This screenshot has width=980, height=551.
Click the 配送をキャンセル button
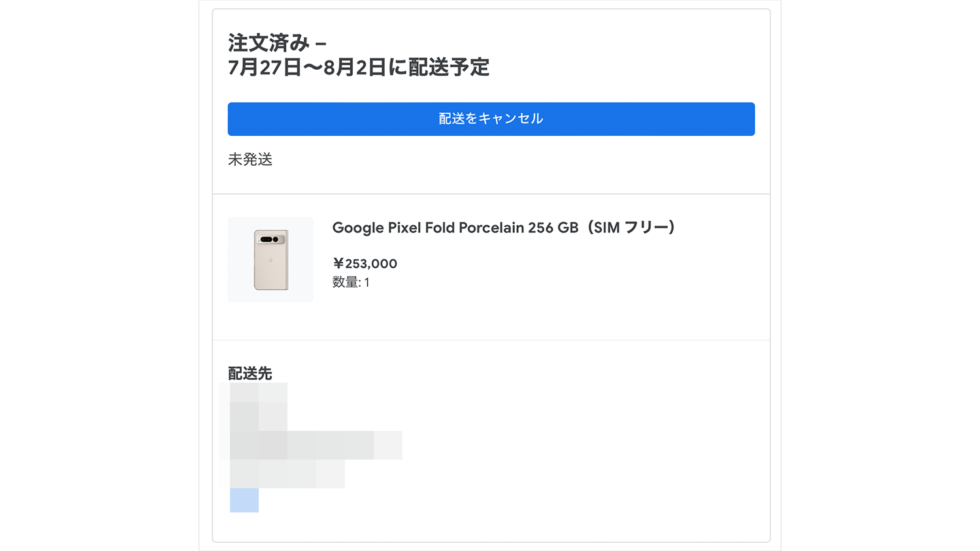click(491, 119)
